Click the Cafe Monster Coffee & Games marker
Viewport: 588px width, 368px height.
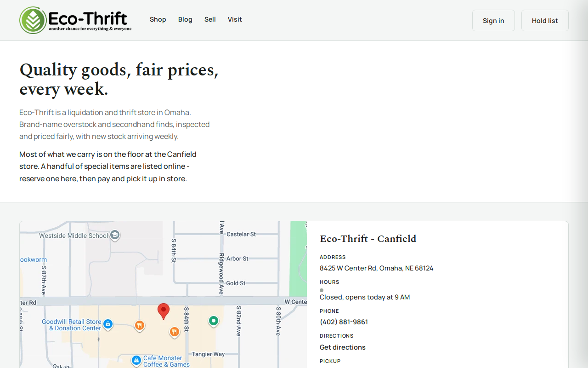click(x=136, y=360)
